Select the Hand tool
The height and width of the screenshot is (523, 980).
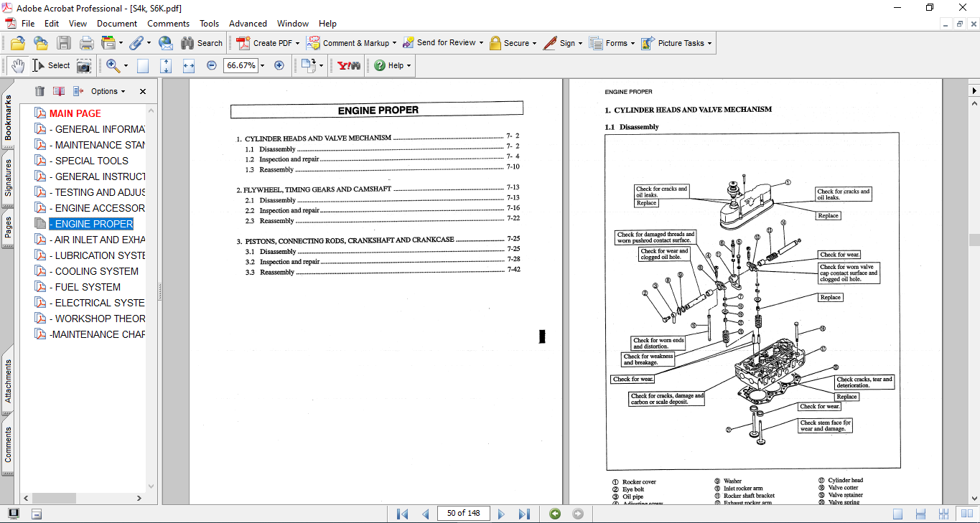pos(17,65)
